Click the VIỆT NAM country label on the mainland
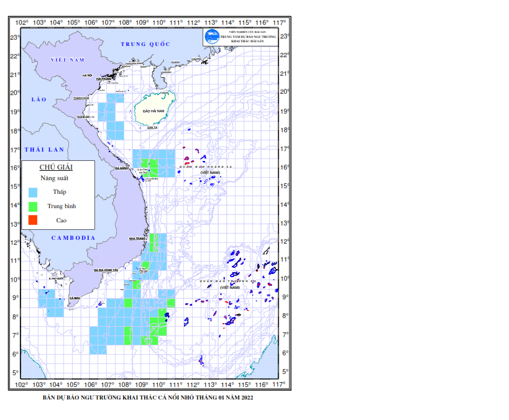Screen dimensions: 509x420 point(68,60)
